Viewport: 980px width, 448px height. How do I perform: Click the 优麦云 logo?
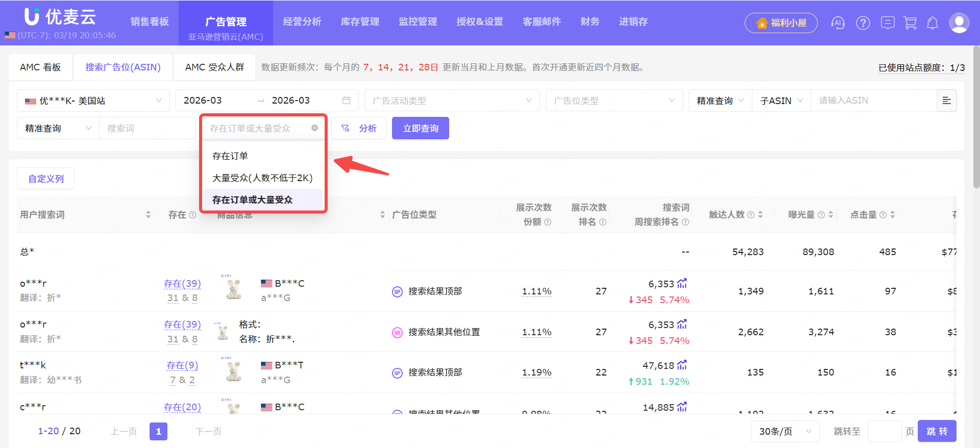[x=60, y=17]
